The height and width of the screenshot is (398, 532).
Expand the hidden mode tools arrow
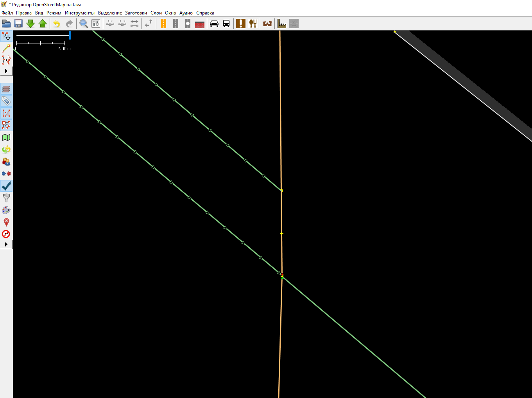[x=6, y=71]
